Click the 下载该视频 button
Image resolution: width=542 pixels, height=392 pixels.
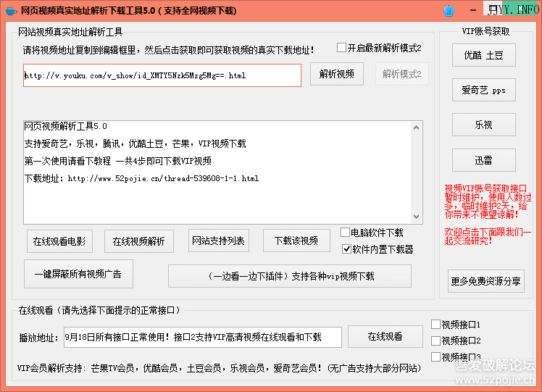click(296, 241)
